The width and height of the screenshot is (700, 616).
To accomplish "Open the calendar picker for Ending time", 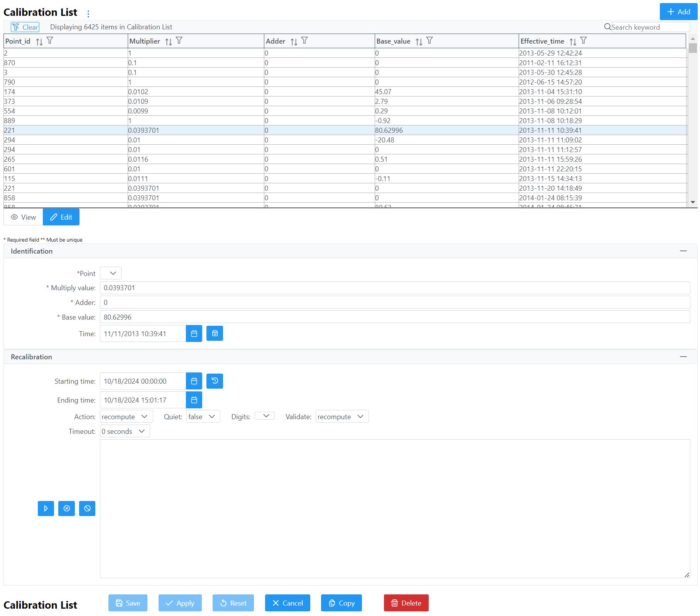I will [194, 400].
